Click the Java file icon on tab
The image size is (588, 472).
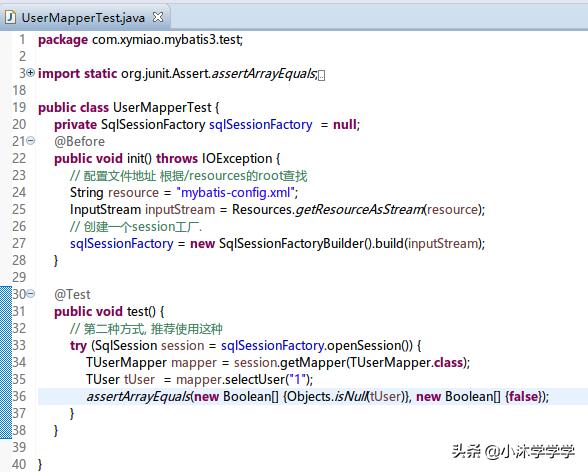(10, 17)
